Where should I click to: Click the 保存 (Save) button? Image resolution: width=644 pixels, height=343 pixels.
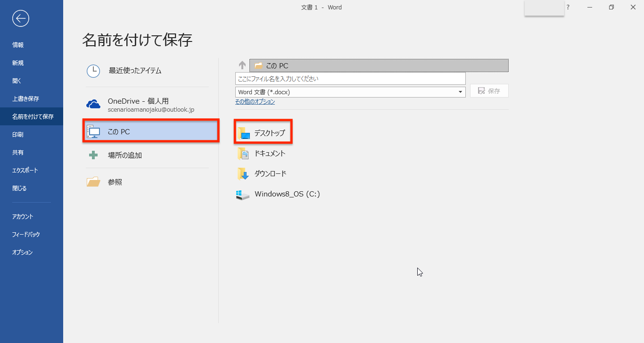tap(489, 91)
